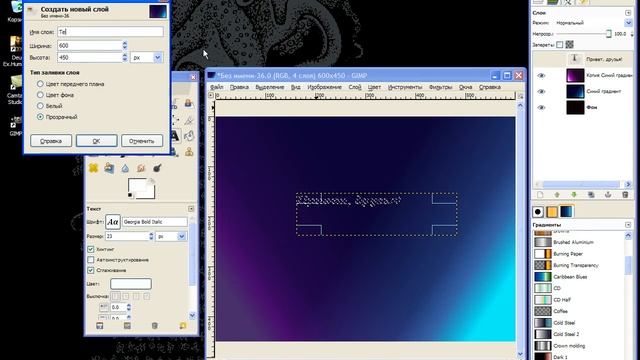Screen dimensions: 640x360
Task: Confirm new layer with OK button
Action: (x=96, y=141)
